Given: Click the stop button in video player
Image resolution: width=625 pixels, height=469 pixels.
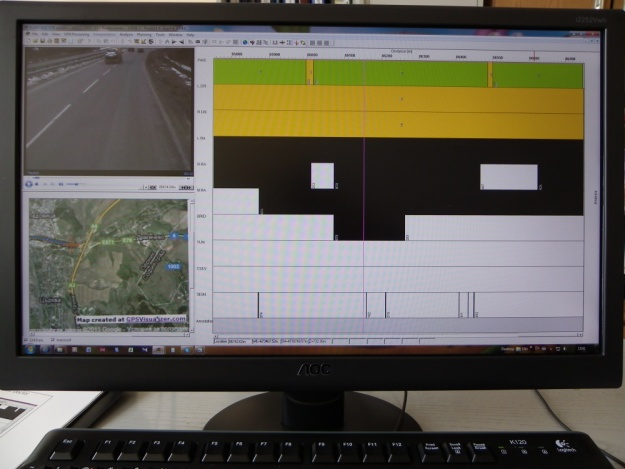Looking at the screenshot, I should click(x=38, y=184).
